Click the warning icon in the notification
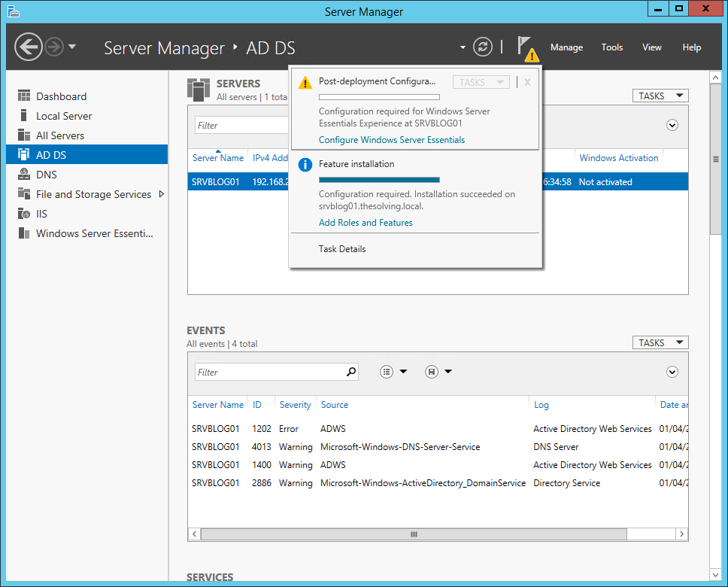Image resolution: width=728 pixels, height=587 pixels. (305, 84)
